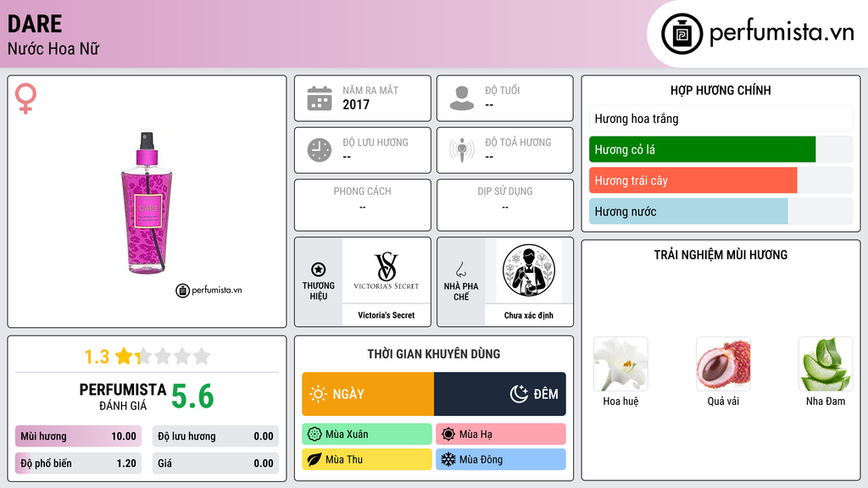Click the Trải nghiệm mùi hương heading

click(x=721, y=255)
